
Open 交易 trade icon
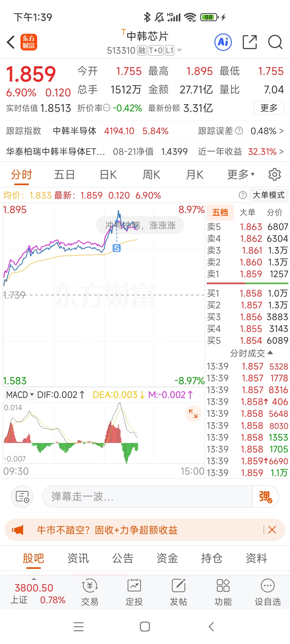pyautogui.click(x=90, y=592)
